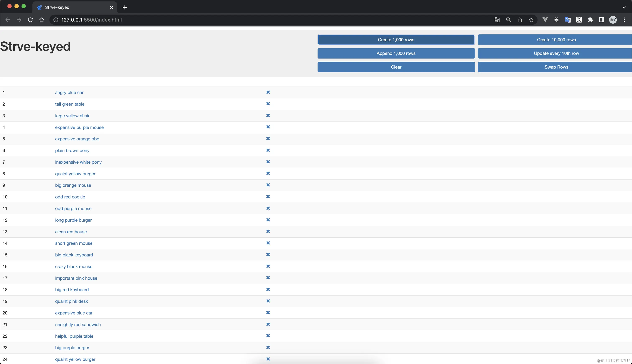Expand the tab search chevron
The width and height of the screenshot is (632, 364).
click(624, 7)
